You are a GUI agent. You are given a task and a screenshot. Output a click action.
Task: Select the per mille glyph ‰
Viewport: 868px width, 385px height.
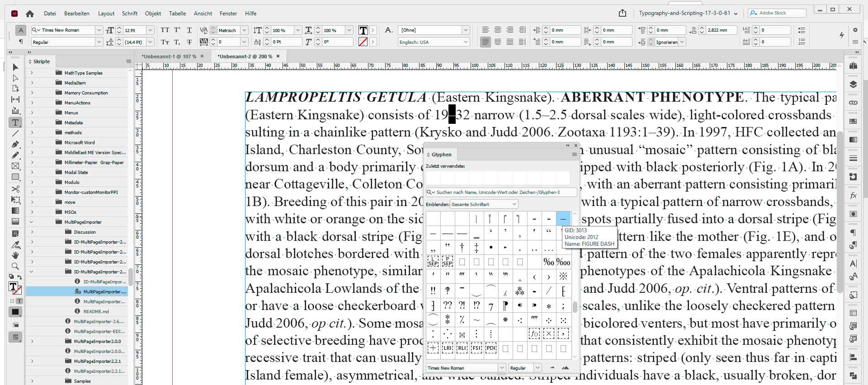tap(548, 262)
